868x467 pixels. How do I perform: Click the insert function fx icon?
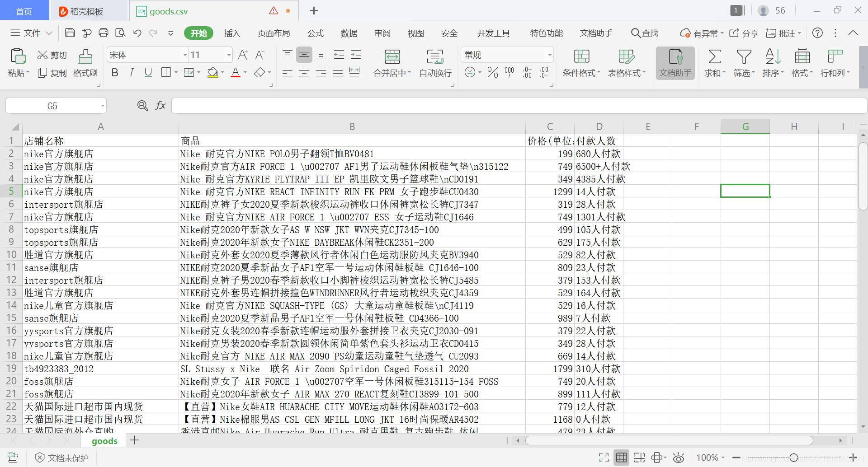(160, 106)
